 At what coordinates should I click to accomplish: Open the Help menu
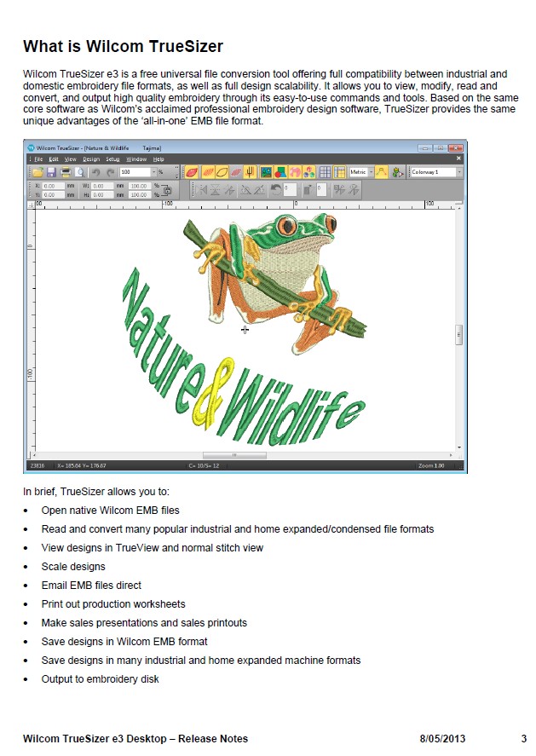coord(158,159)
